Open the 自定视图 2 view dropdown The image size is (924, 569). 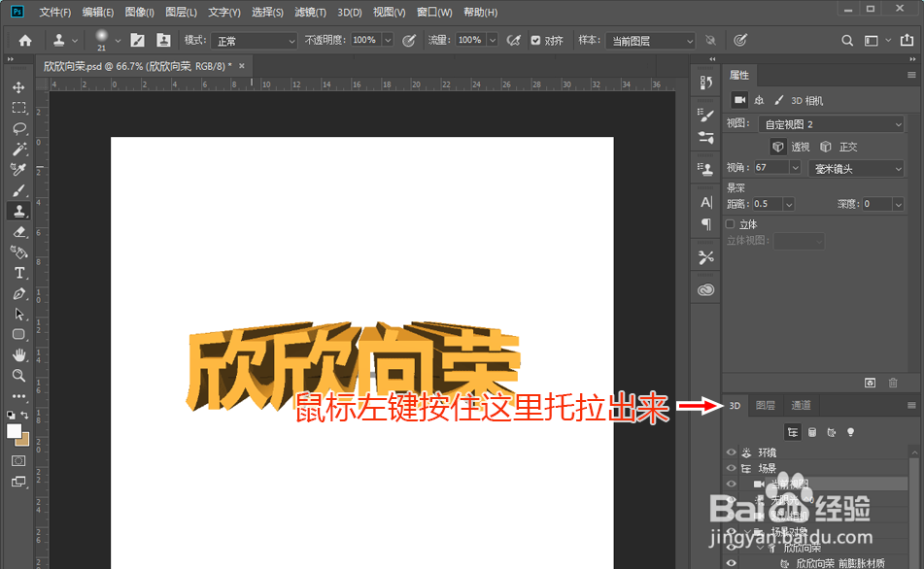point(831,123)
